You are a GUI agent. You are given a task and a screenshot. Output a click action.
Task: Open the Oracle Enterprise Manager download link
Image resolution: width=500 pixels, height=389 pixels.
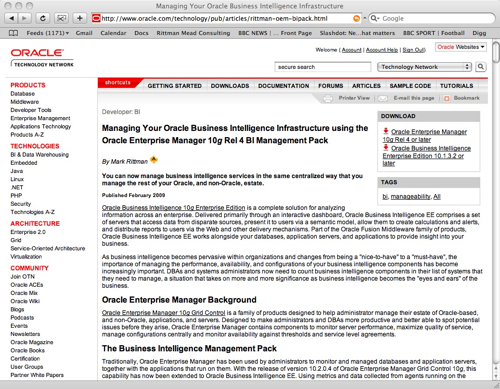pos(425,136)
